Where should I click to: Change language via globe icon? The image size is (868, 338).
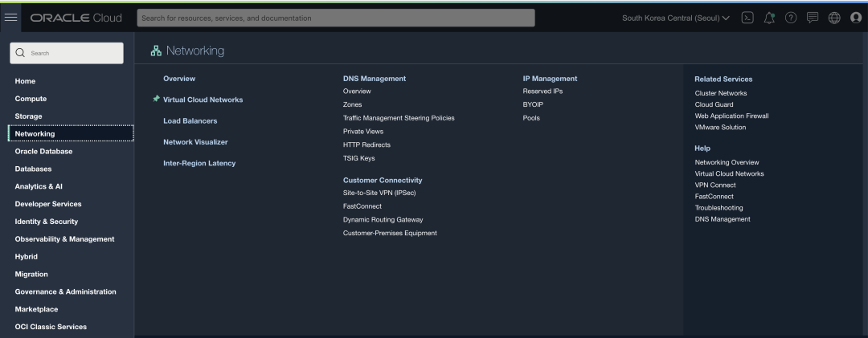[834, 18]
